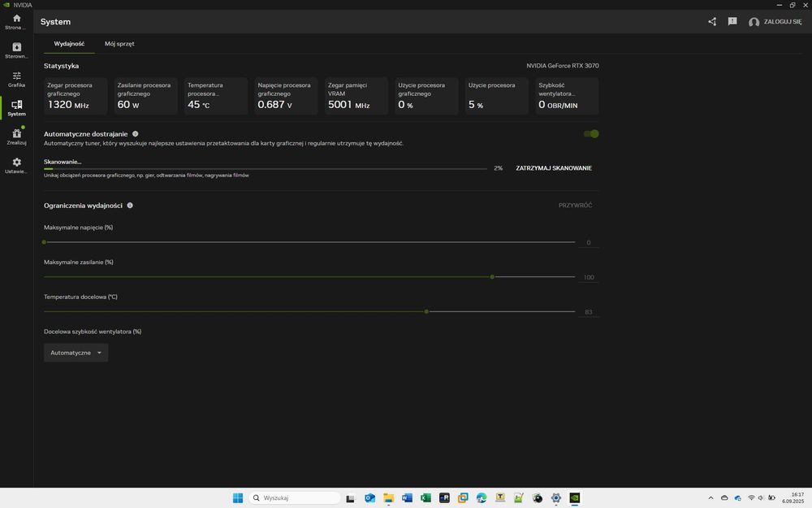The height and width of the screenshot is (508, 812).
Task: Click the share icon in the header
Action: (712, 22)
